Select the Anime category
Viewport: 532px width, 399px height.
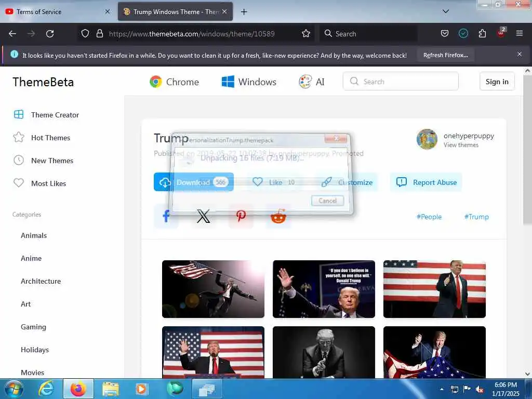[31, 258]
